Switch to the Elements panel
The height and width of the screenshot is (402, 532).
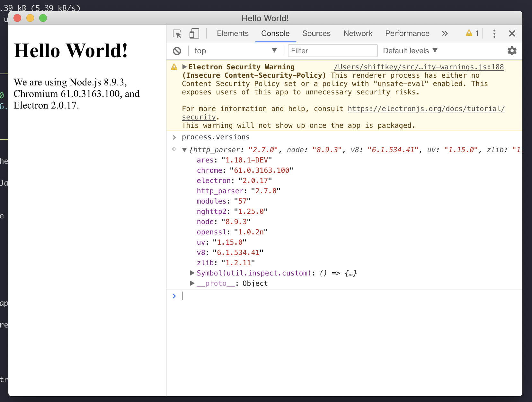[x=233, y=33]
